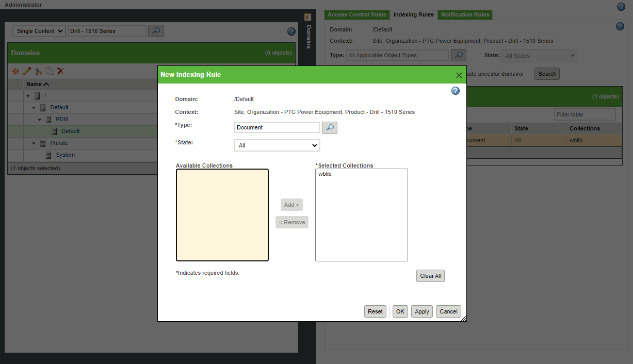Screen dimensions: 633x364
Task: Click the paste icon in Domains toolbar
Action: [50, 71]
